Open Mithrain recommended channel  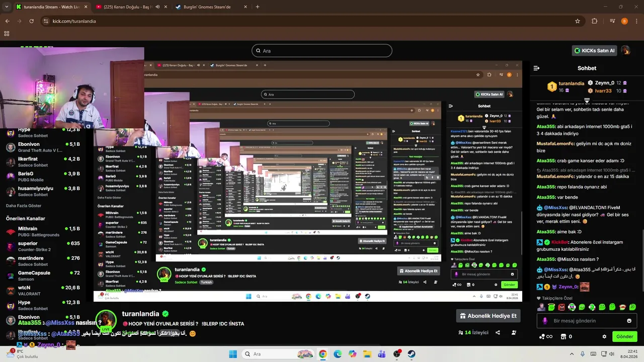click(x=43, y=232)
